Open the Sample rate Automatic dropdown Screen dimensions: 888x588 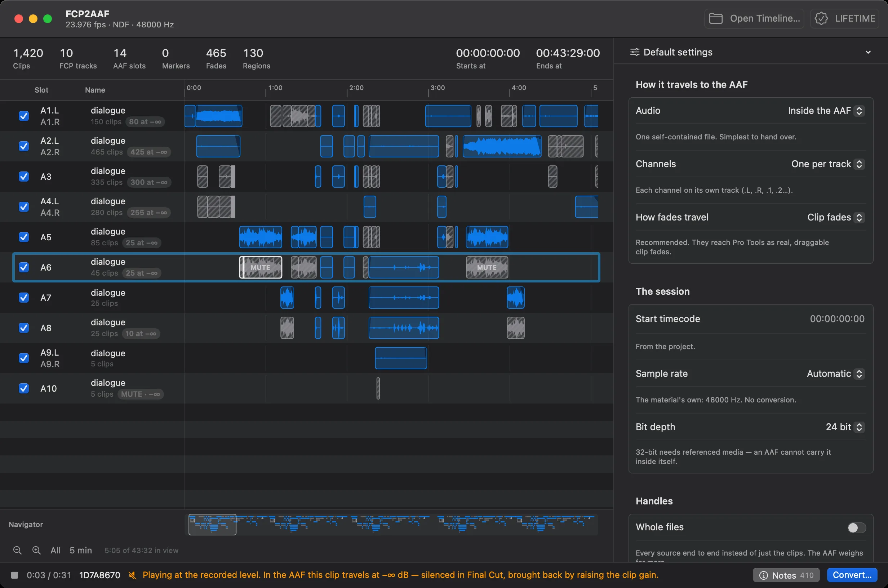click(835, 374)
